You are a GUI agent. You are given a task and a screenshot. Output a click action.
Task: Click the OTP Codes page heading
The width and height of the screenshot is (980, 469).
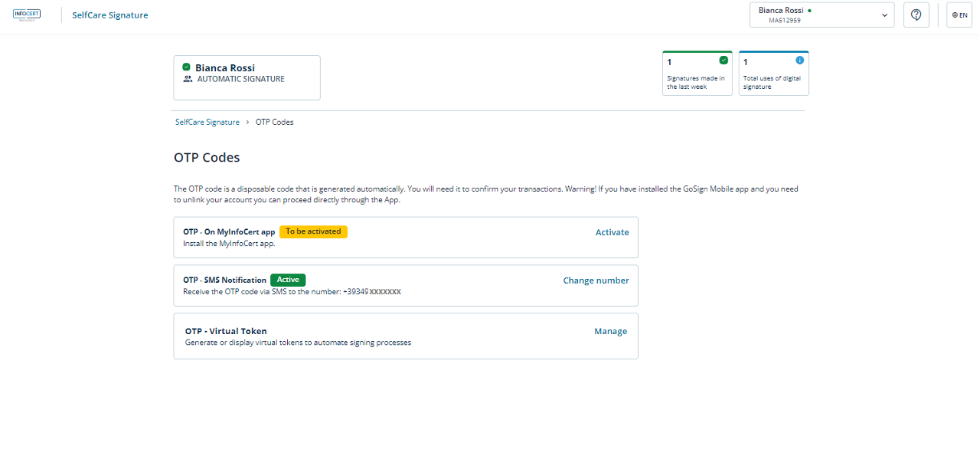click(x=207, y=158)
